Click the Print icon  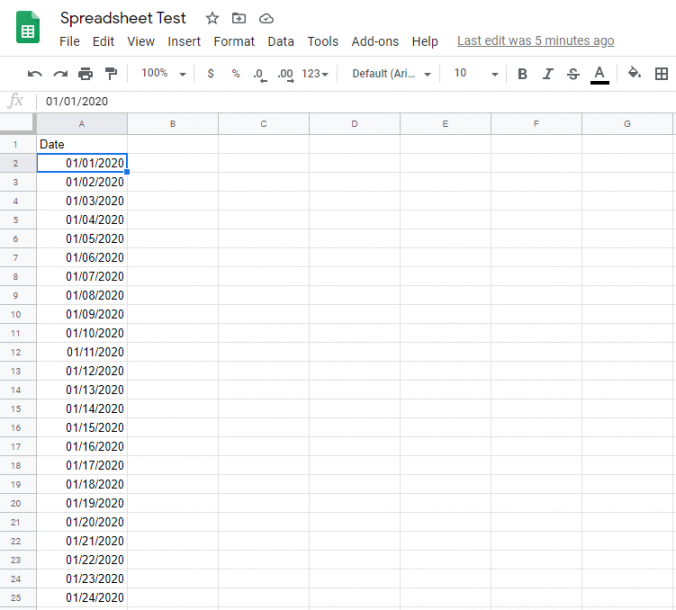coord(85,74)
